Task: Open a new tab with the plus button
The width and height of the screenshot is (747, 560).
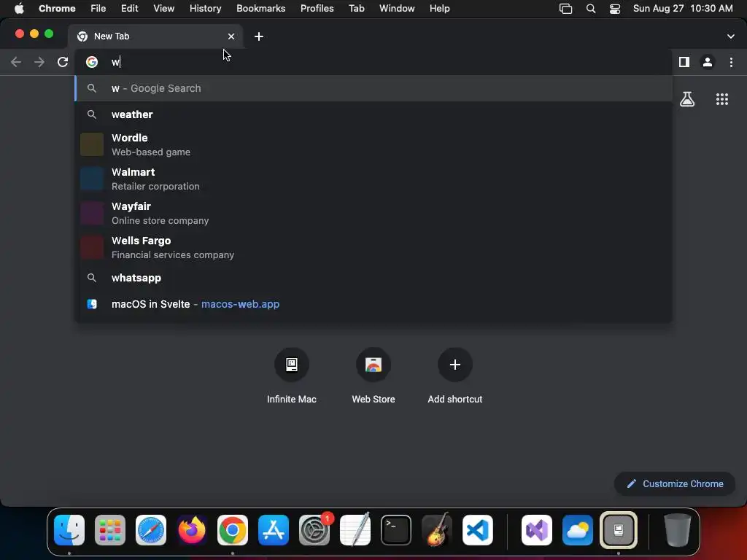Action: click(x=259, y=36)
